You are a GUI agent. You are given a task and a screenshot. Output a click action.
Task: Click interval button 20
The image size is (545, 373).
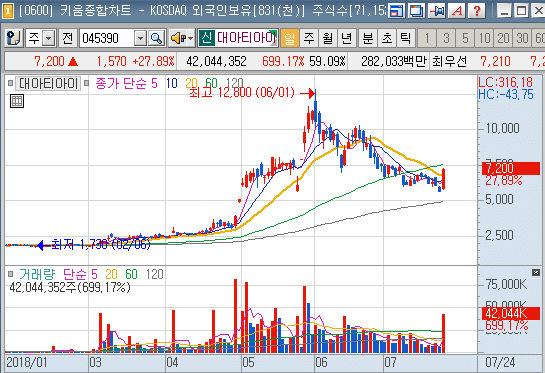pos(503,38)
